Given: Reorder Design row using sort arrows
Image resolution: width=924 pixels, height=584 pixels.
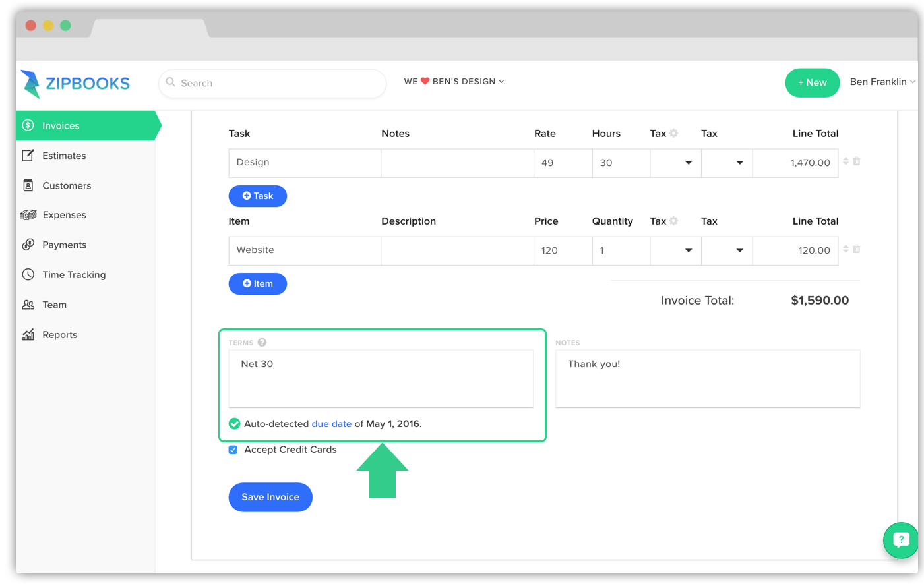Looking at the screenshot, I should [x=846, y=161].
